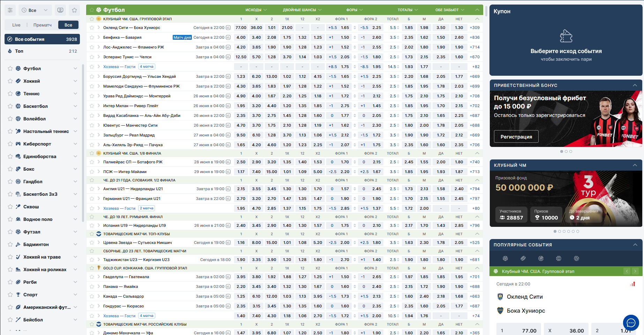The height and width of the screenshot is (335, 644).
Task: Star the Gold Cup КОНКАКАФ league
Action: point(92,268)
